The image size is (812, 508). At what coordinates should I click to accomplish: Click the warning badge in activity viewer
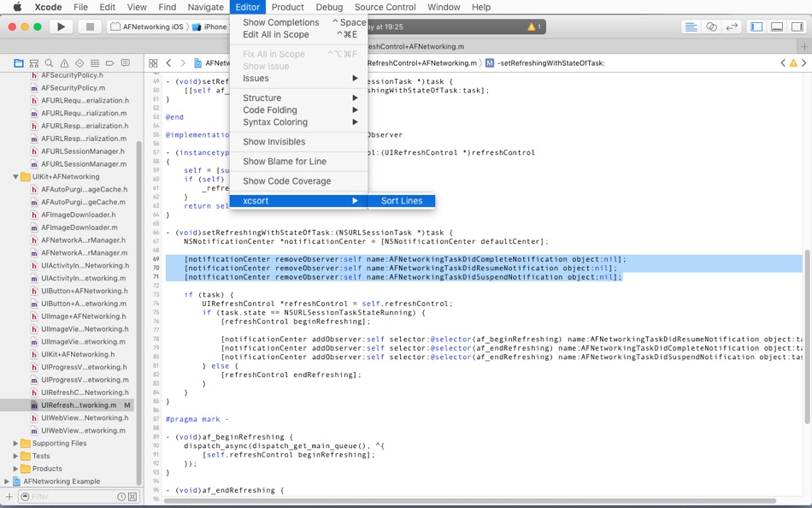533,27
